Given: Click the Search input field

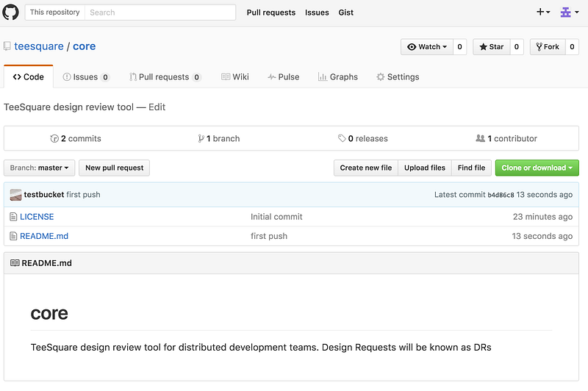Looking at the screenshot, I should click(160, 12).
